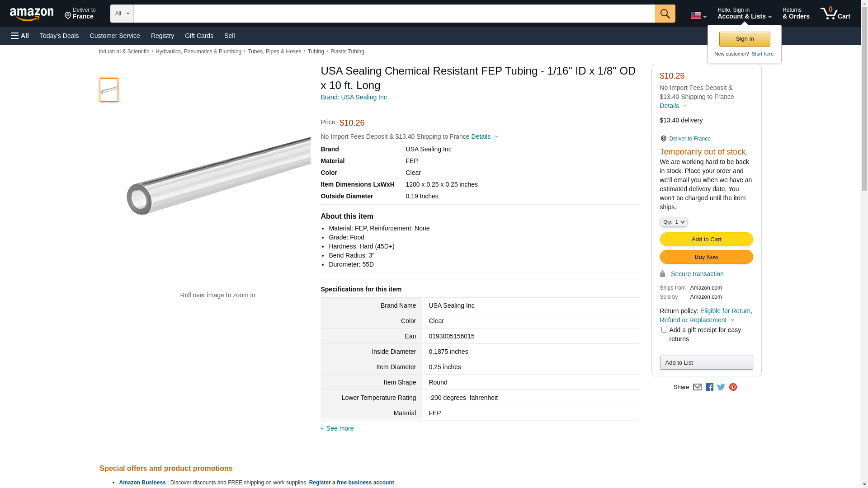868x488 pixels.
Task: Share this product via email icon
Action: [x=697, y=387]
